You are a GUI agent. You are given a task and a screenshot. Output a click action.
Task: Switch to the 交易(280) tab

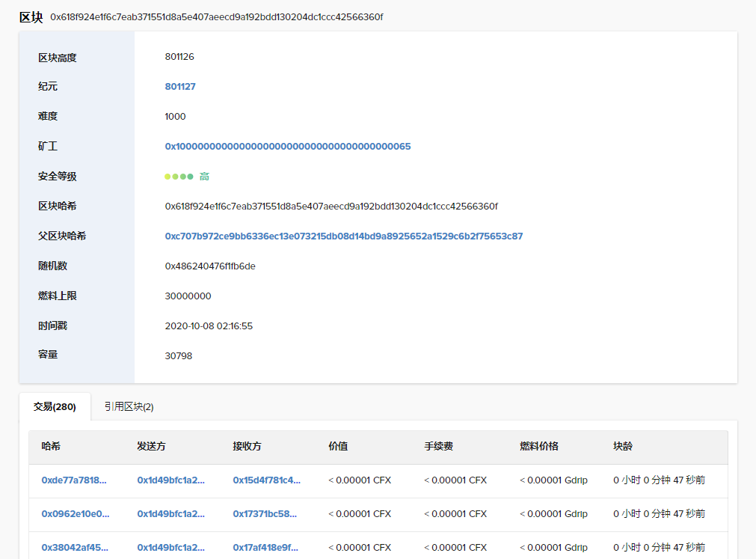(x=55, y=407)
